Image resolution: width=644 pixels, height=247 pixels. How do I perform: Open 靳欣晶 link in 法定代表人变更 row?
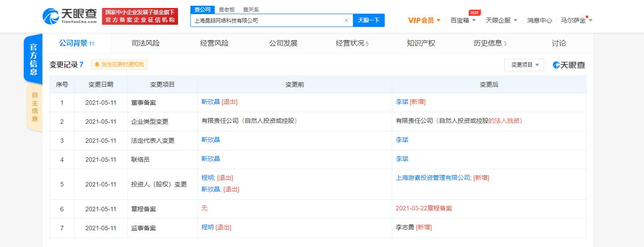pos(211,140)
